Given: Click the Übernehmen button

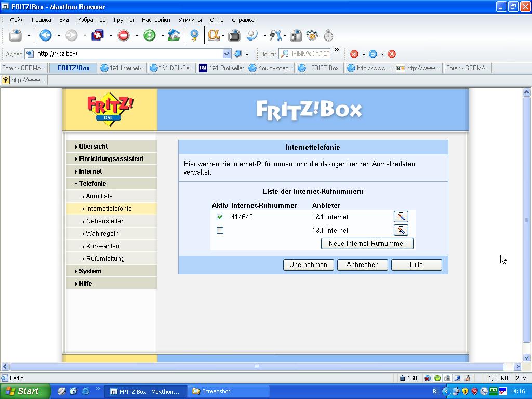Looking at the screenshot, I should click(309, 264).
